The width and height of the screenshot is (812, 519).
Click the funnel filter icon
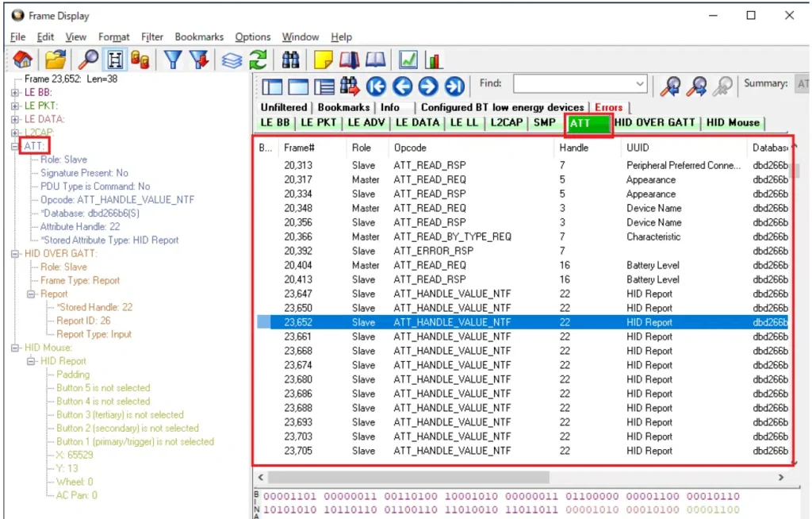[x=173, y=60]
